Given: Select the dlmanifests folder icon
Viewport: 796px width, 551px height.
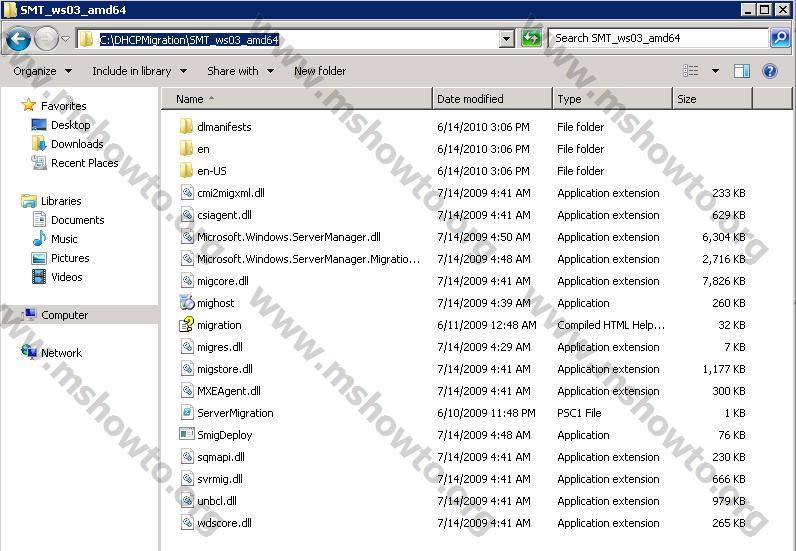Looking at the screenshot, I should point(186,126).
